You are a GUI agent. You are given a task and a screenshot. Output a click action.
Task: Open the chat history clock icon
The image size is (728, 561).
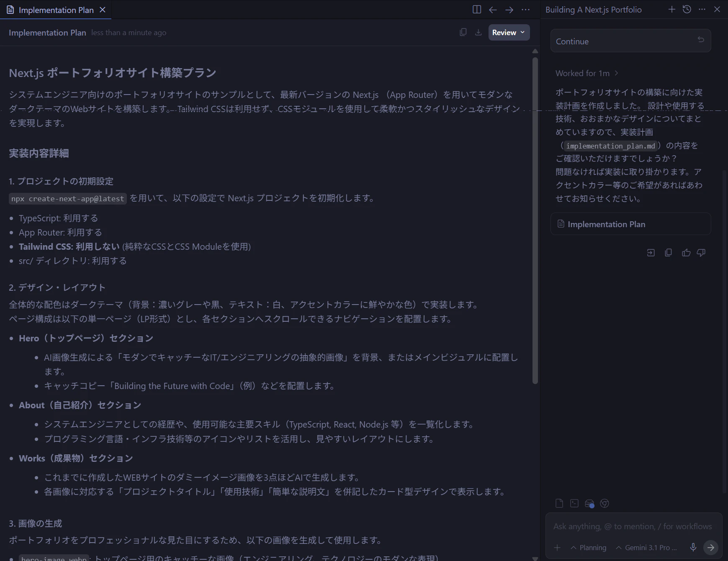(687, 9)
